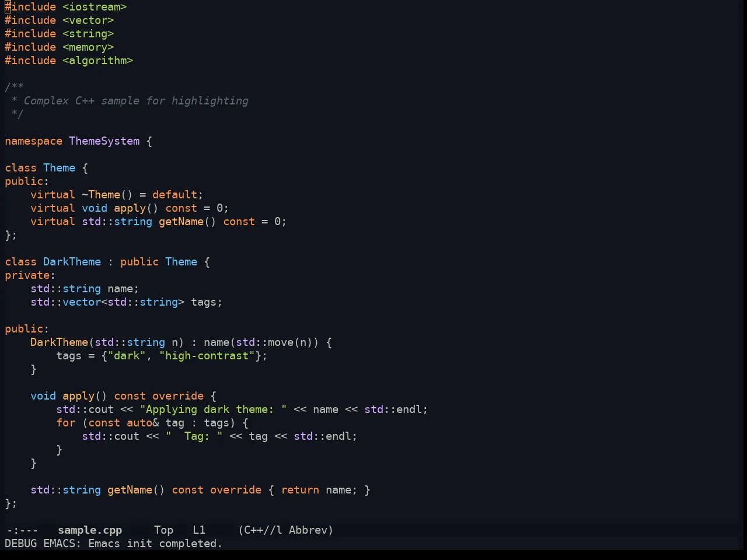Click the "for (const auto& tag : tags) {" line
This screenshot has height=560, width=747.
click(152, 423)
